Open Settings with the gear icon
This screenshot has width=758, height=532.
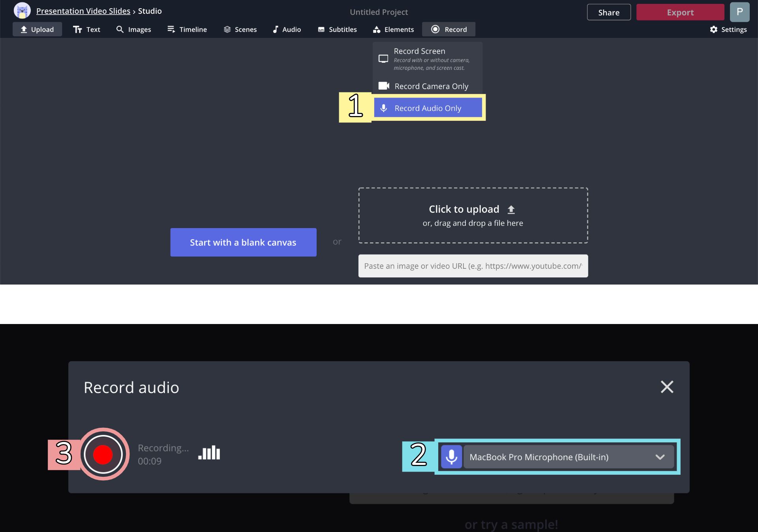[x=728, y=30]
